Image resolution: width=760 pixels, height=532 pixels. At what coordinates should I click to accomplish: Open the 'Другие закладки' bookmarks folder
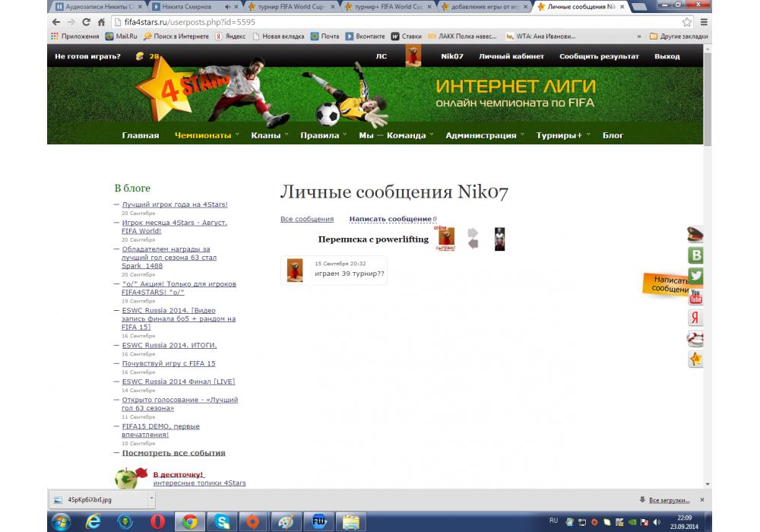(679, 36)
